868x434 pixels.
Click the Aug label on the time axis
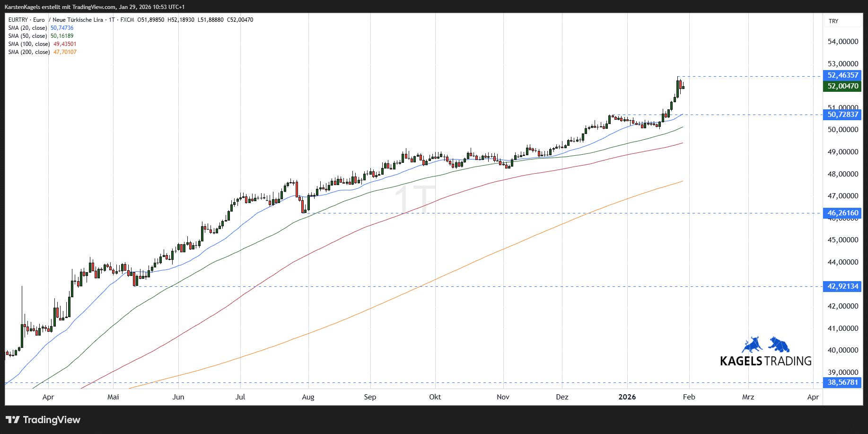coord(308,397)
